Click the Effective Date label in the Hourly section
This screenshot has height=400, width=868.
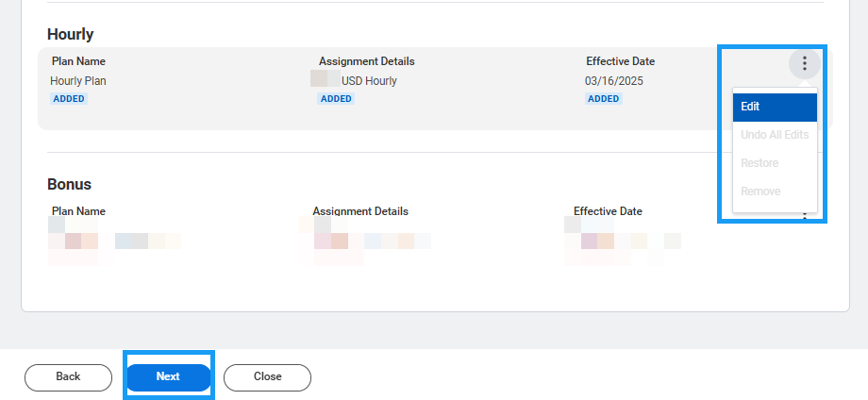click(x=620, y=61)
